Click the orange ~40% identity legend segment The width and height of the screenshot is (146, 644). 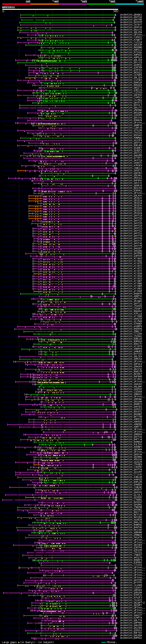click(x=45, y=4)
